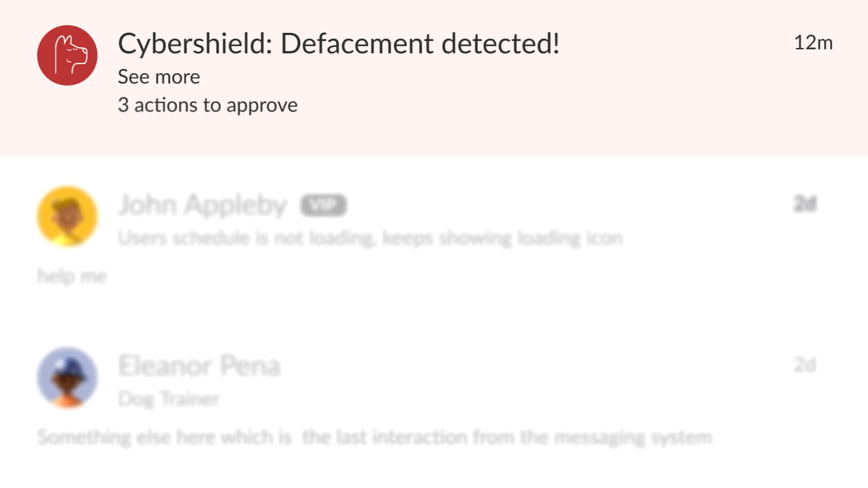Open Eleanor Pena's purple avatar
This screenshot has width=868, height=488.
[x=67, y=378]
